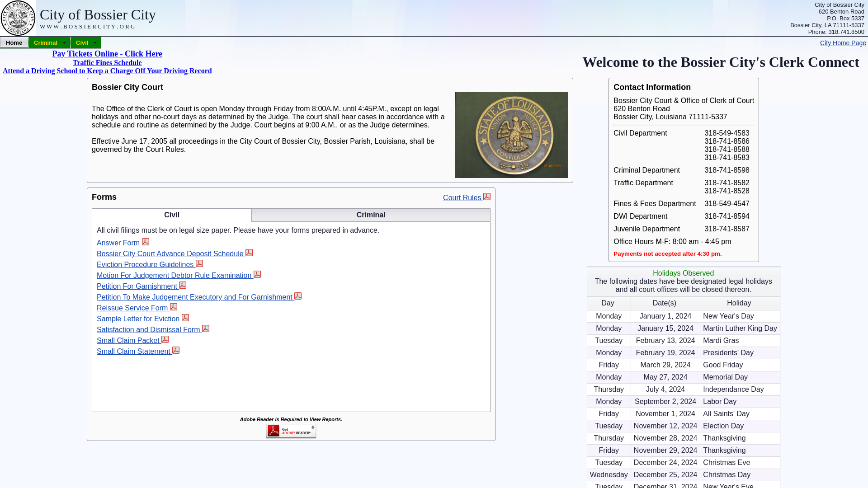Click the December 25, 2024 date cell
The height and width of the screenshot is (488, 868).
pyautogui.click(x=665, y=475)
